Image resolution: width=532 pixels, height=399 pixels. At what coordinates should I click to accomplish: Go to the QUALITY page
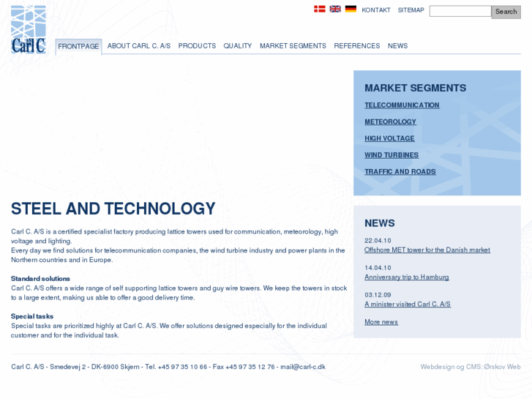(x=238, y=46)
